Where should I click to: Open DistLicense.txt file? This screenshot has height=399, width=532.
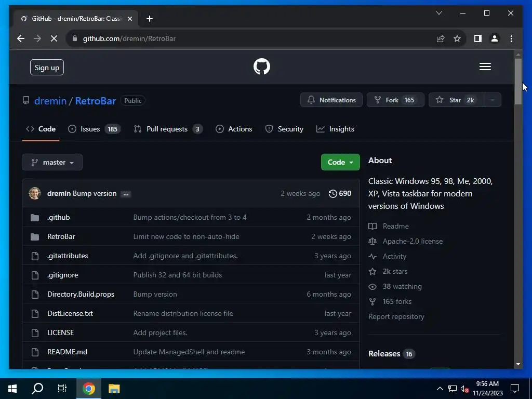point(70,313)
